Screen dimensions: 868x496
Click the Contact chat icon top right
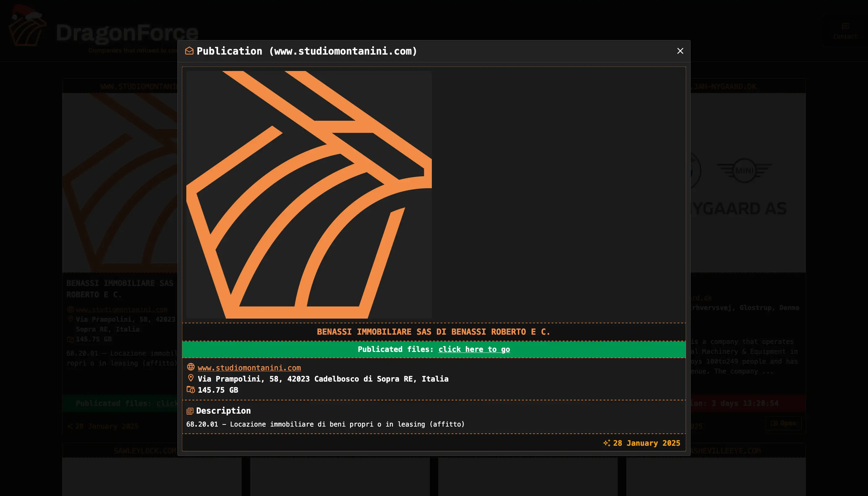pyautogui.click(x=845, y=27)
